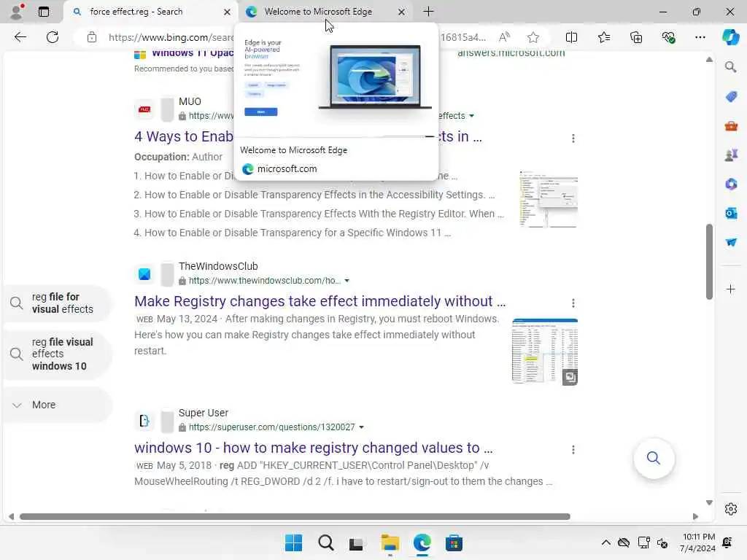
Task: Open answers.microsoft.com link
Action: coord(511,53)
